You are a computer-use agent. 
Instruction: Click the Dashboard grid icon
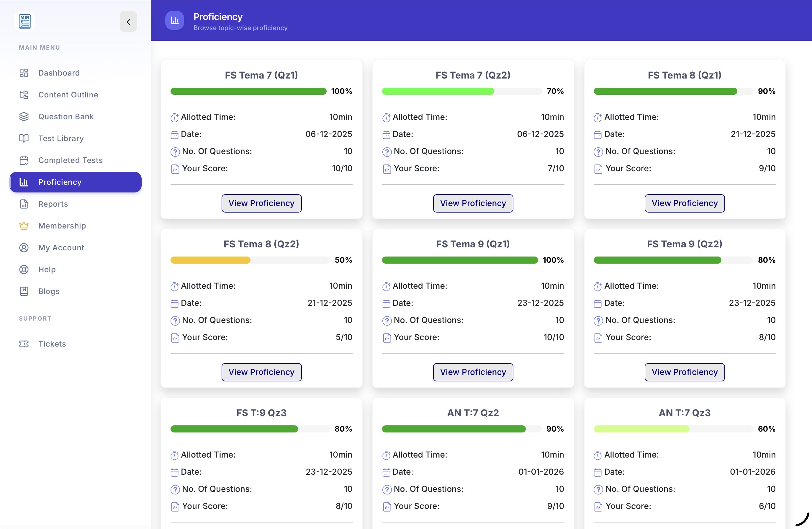24,73
